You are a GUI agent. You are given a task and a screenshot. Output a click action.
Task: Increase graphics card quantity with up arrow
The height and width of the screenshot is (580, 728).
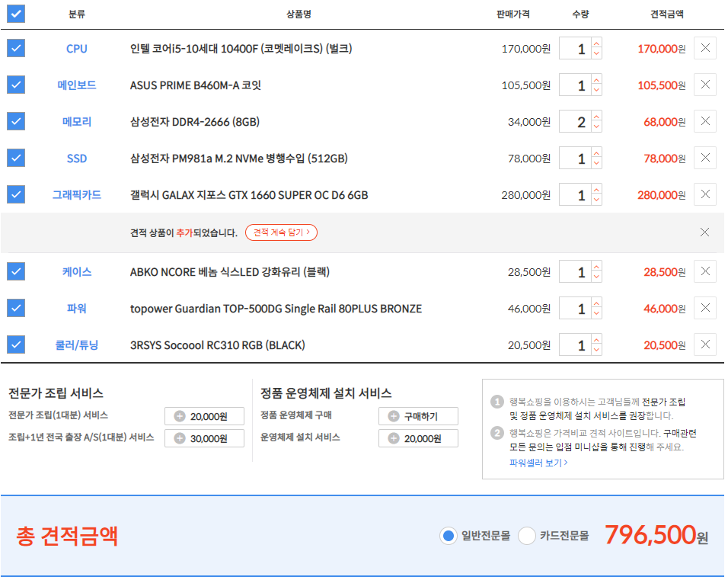click(596, 190)
